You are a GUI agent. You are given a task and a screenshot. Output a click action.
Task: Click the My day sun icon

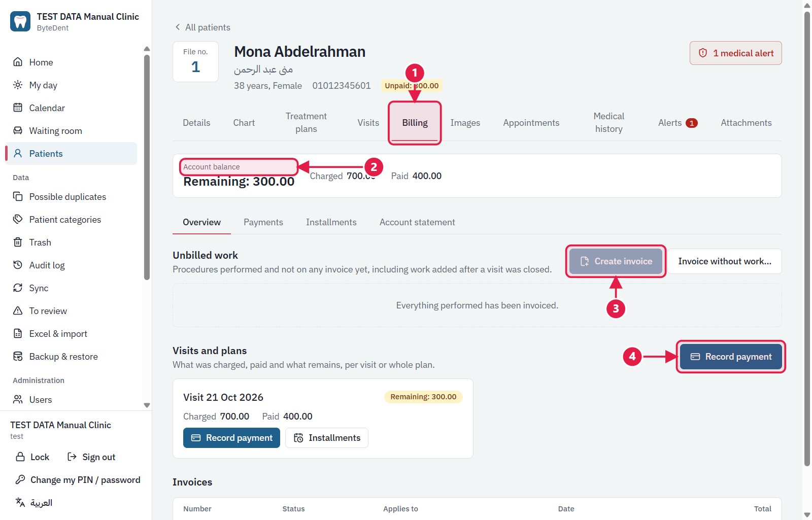tap(18, 85)
